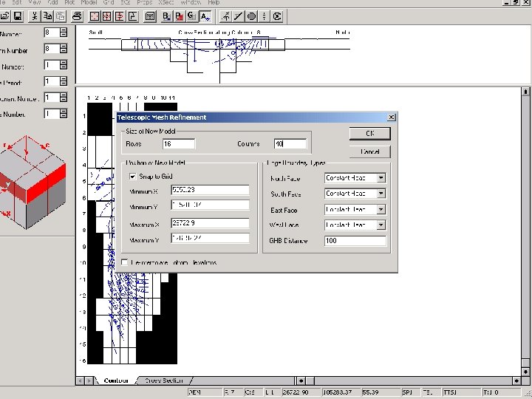
Task: Click the G grid toolbar icon
Action: (192, 16)
